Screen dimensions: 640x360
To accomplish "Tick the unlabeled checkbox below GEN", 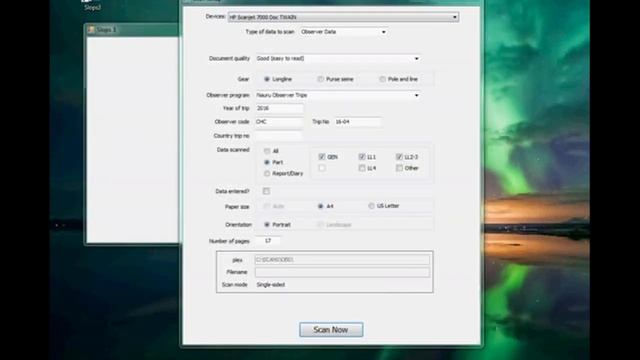I will pyautogui.click(x=322, y=168).
